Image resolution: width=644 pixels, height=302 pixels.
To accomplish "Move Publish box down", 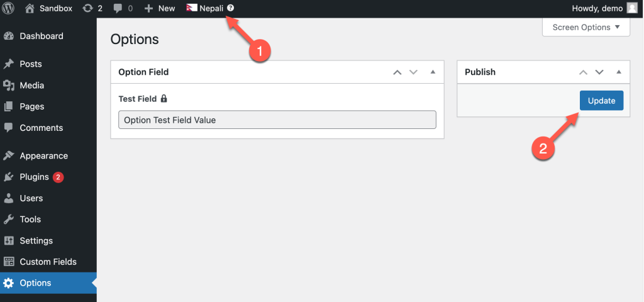I will point(599,72).
